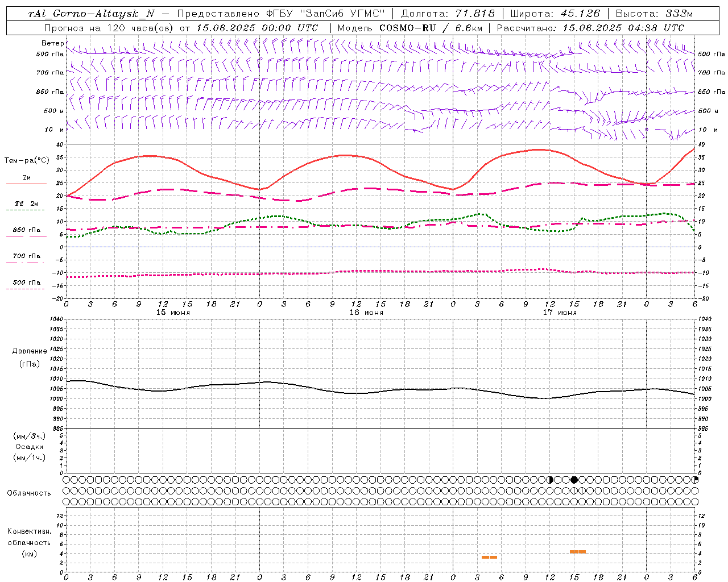Click the Широта: 45.126 value
The width and height of the screenshot is (728, 582).
click(555, 14)
